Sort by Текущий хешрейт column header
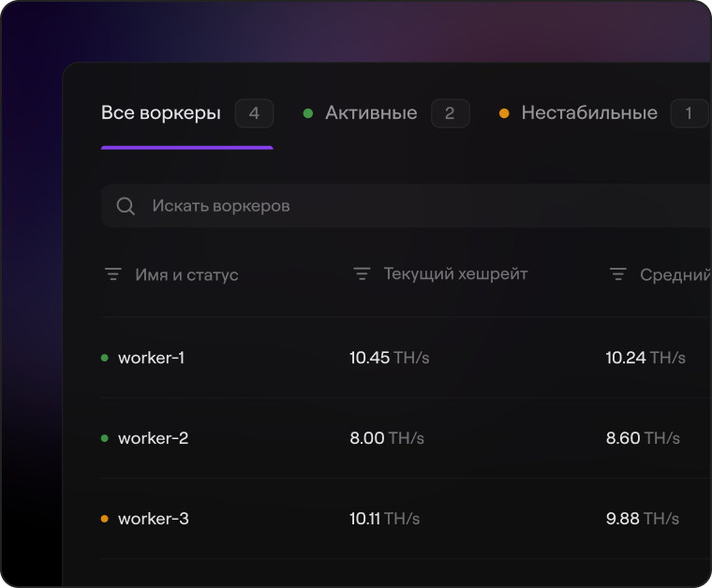The height and width of the screenshot is (588, 712). [455, 273]
